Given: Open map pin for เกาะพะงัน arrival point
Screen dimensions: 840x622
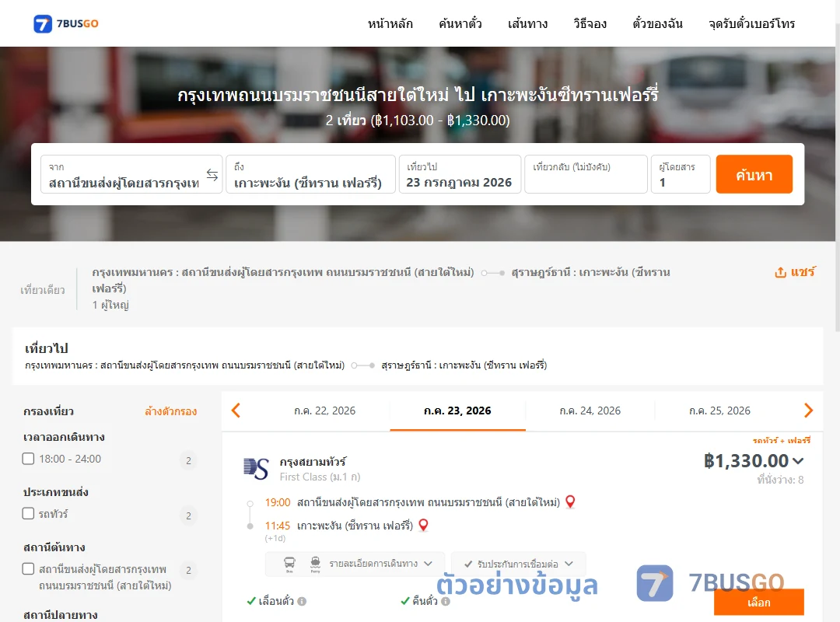Looking at the screenshot, I should [423, 525].
